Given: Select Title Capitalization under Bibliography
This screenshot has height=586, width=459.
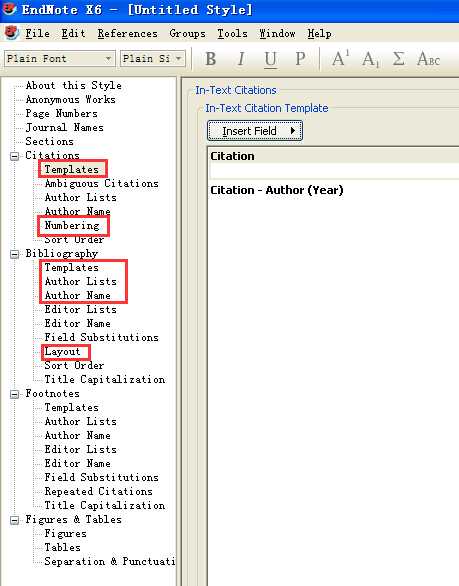Looking at the screenshot, I should point(105,380).
